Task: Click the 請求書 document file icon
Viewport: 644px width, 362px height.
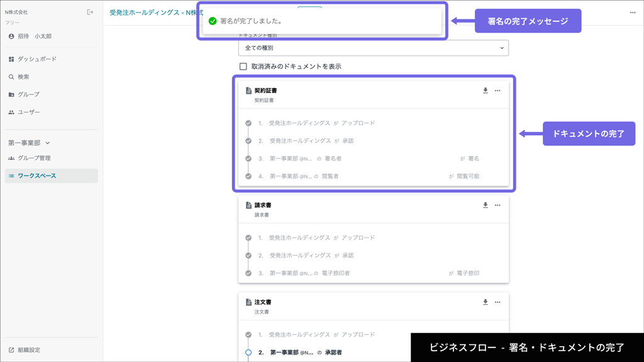Action: (x=248, y=205)
